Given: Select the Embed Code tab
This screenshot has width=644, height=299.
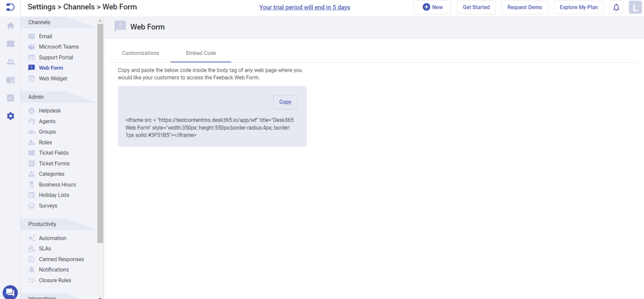Looking at the screenshot, I should point(200,53).
